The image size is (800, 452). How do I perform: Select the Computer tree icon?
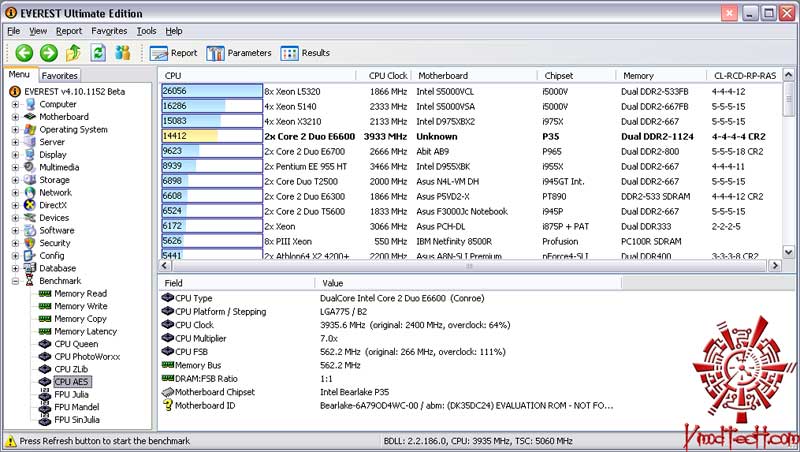tap(30, 104)
